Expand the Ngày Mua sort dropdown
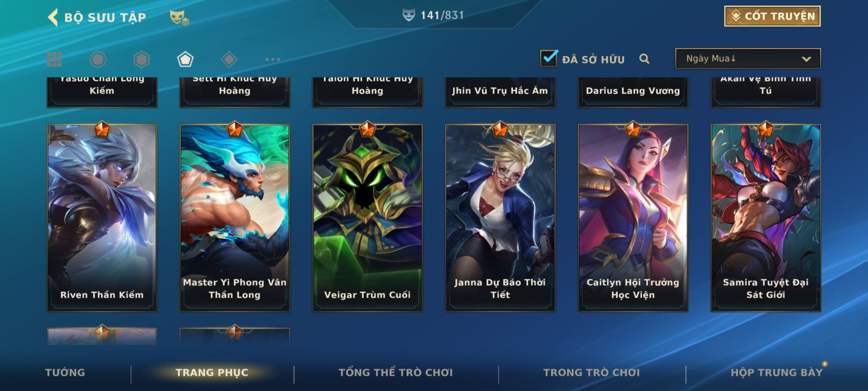This screenshot has height=391, width=868. [748, 58]
